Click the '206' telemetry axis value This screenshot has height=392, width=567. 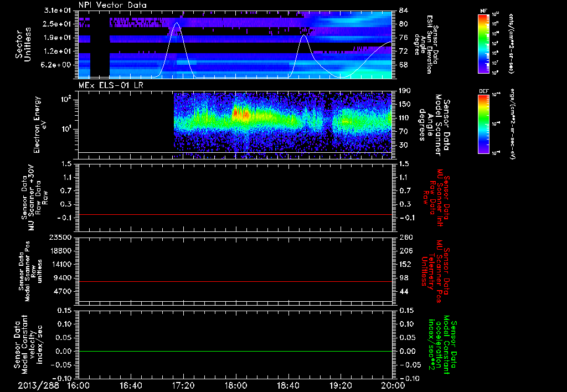(405, 251)
